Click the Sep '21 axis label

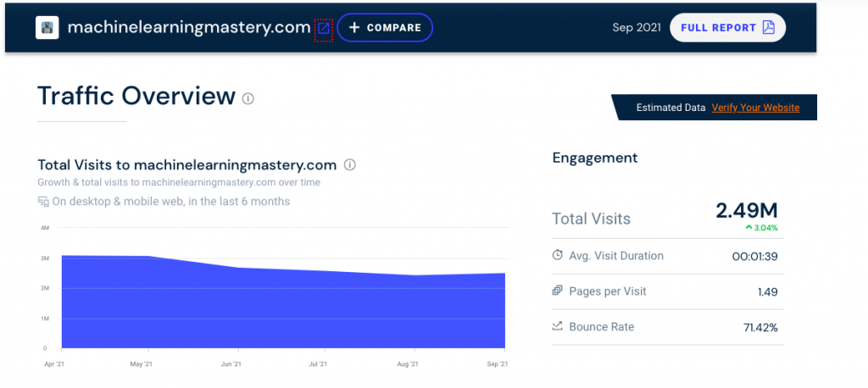497,364
